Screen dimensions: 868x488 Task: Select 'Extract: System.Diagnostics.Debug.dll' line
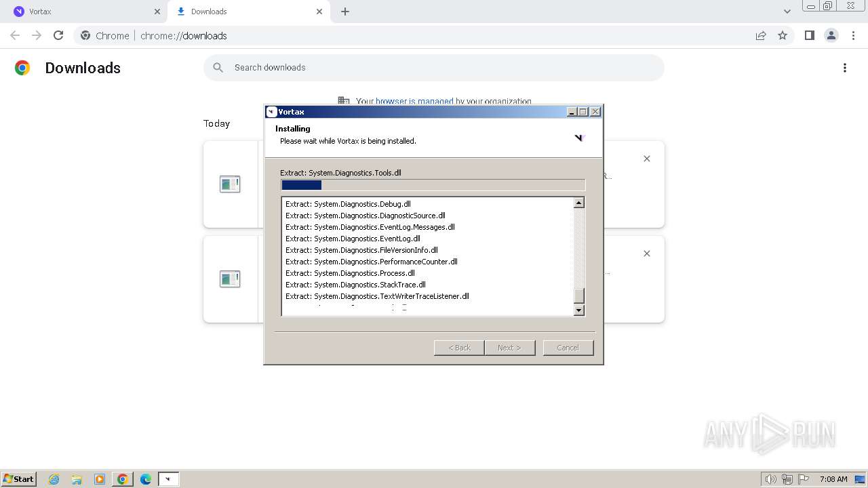click(348, 204)
